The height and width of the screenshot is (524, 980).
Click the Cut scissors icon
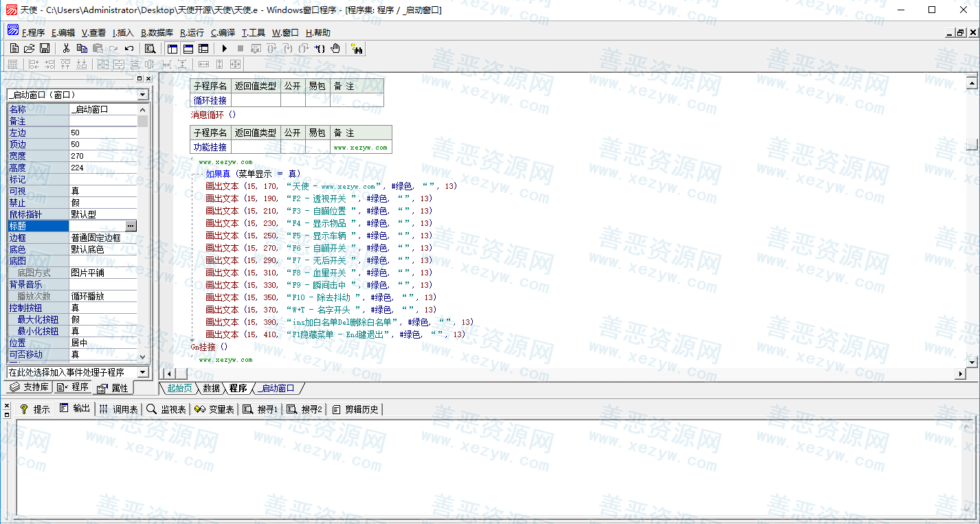click(x=66, y=48)
